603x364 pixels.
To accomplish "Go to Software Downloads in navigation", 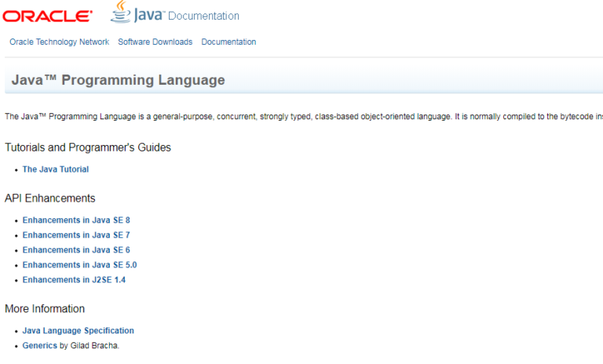I will click(x=155, y=42).
